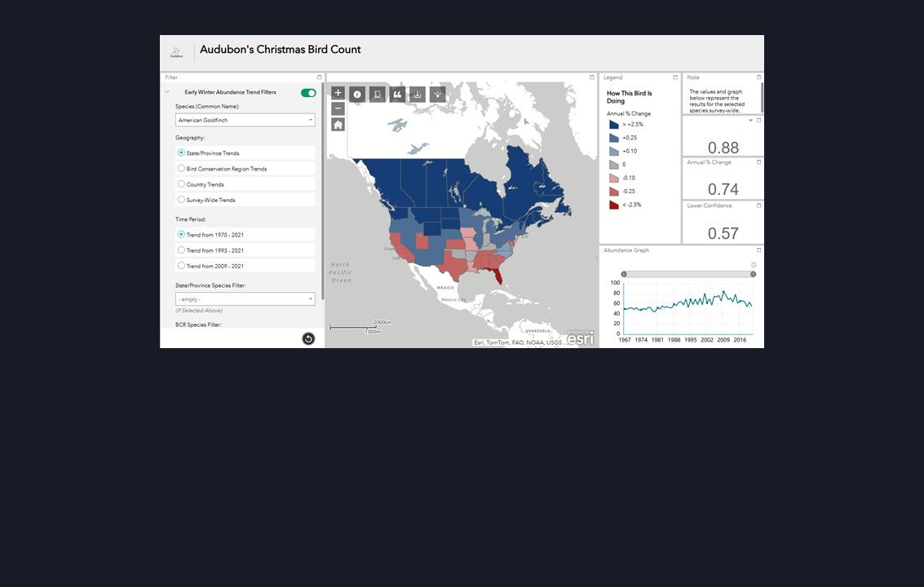Open the Species Common Name dropdown
This screenshot has width=924, height=587.
point(245,120)
